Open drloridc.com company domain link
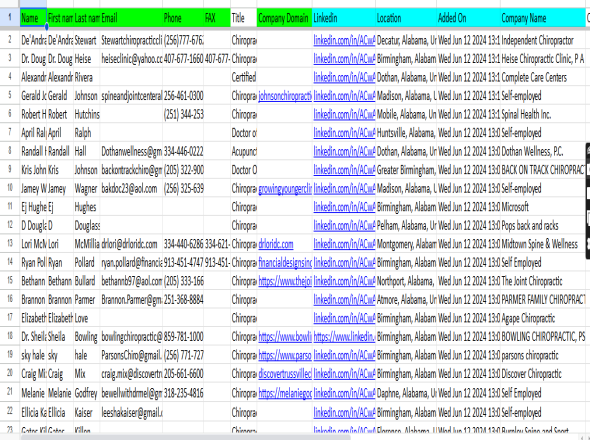The width and height of the screenshot is (590, 440). 276,244
